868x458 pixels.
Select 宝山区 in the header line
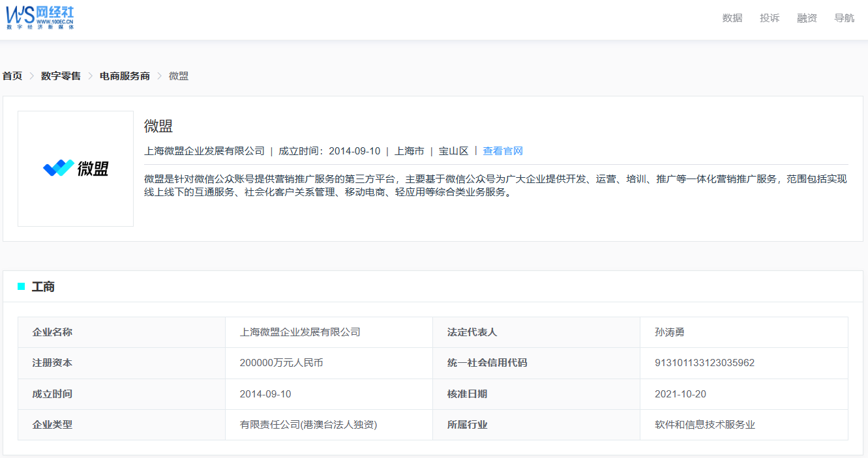tap(454, 151)
